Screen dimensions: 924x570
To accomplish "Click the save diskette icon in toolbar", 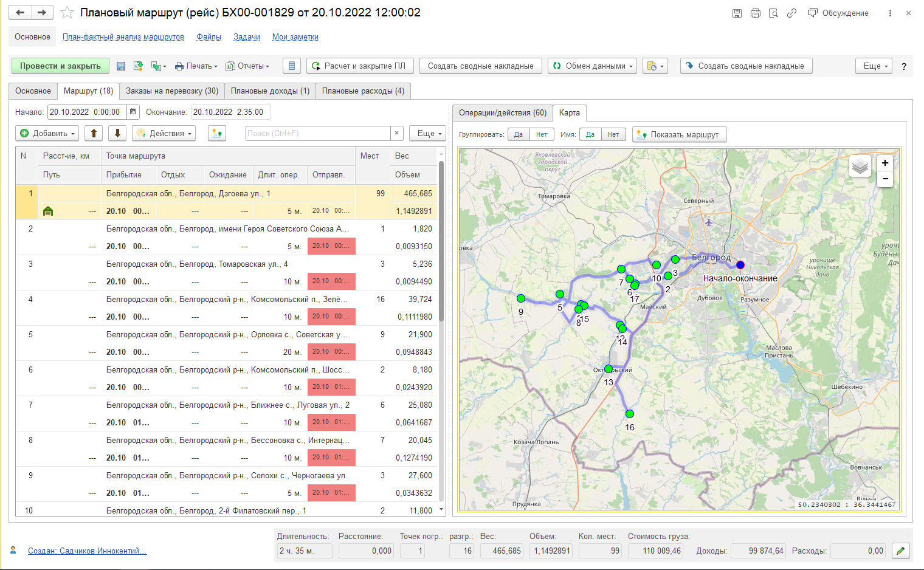I will click(x=121, y=66).
